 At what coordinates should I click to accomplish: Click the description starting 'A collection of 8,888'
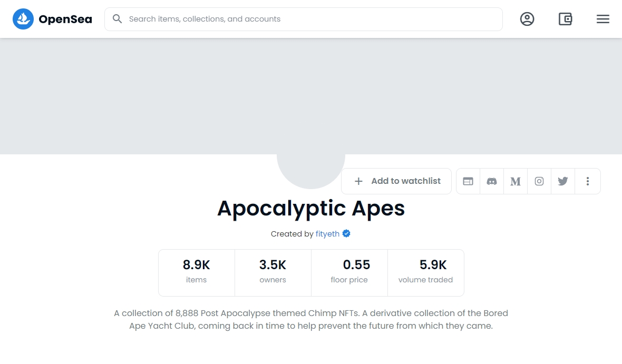click(x=311, y=320)
